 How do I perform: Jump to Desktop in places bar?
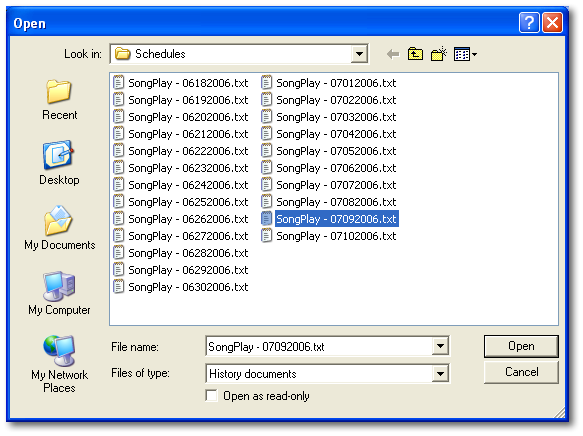pyautogui.click(x=59, y=163)
